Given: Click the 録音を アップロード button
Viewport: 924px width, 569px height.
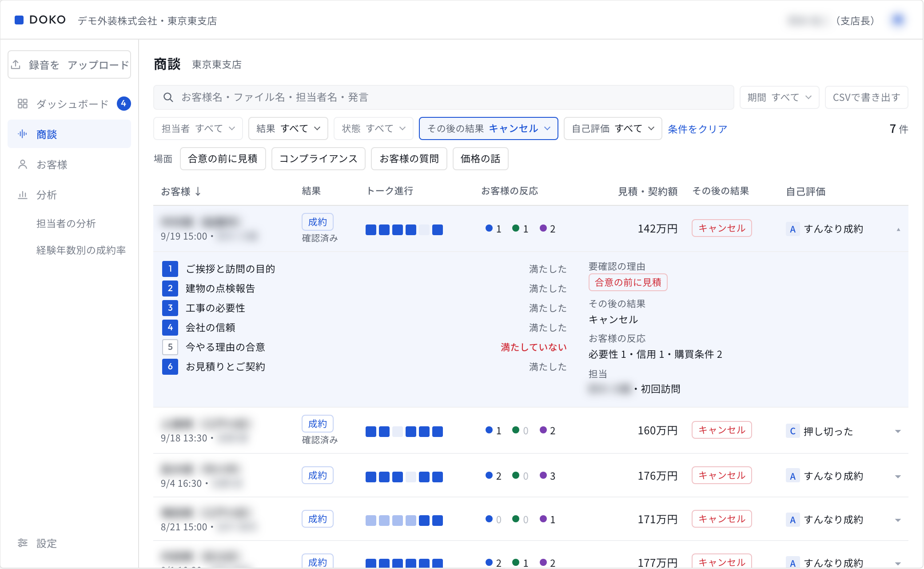Looking at the screenshot, I should pyautogui.click(x=69, y=64).
